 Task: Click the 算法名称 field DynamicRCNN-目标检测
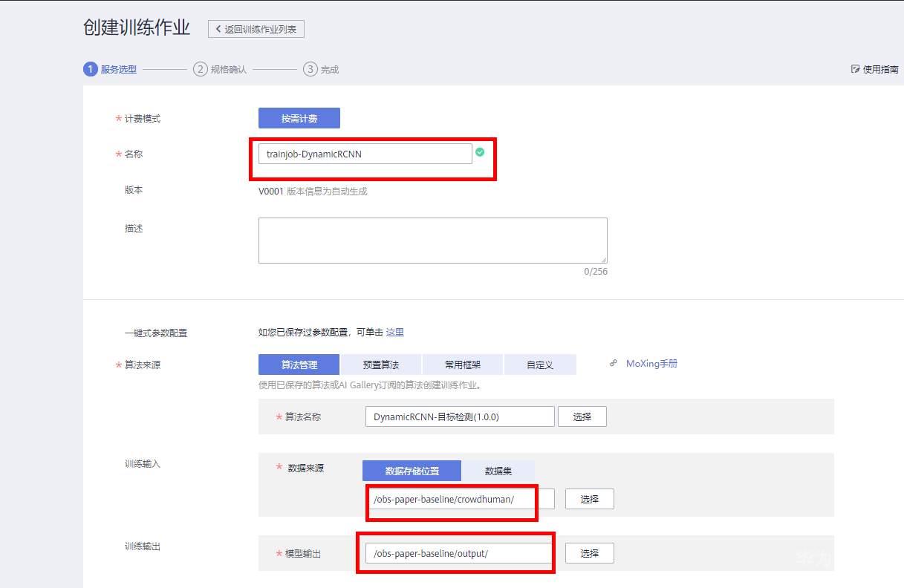[x=460, y=416]
